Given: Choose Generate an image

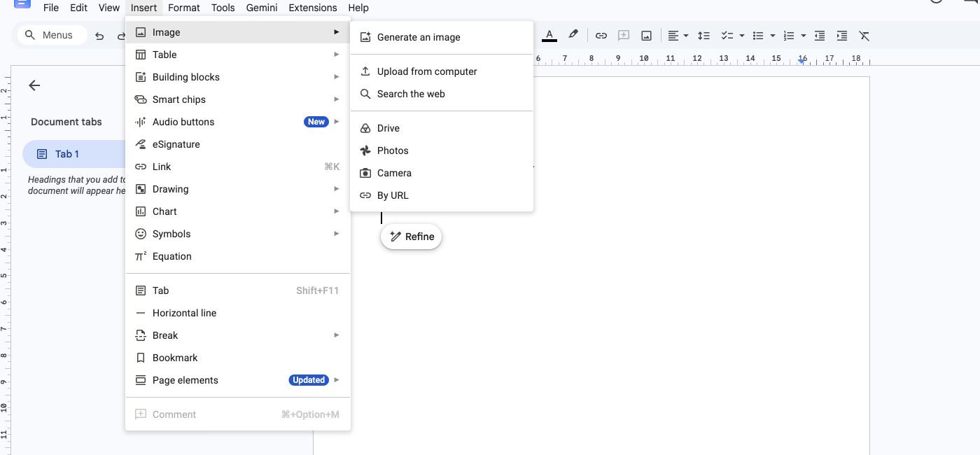Looking at the screenshot, I should pos(442,37).
